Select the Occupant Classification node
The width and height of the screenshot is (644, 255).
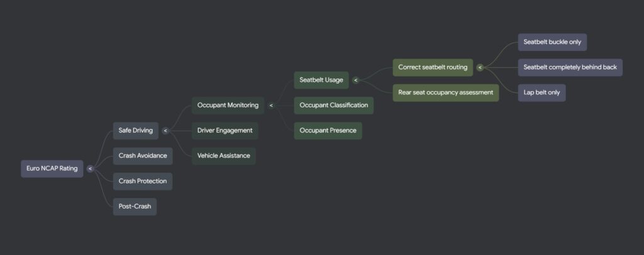pos(333,106)
